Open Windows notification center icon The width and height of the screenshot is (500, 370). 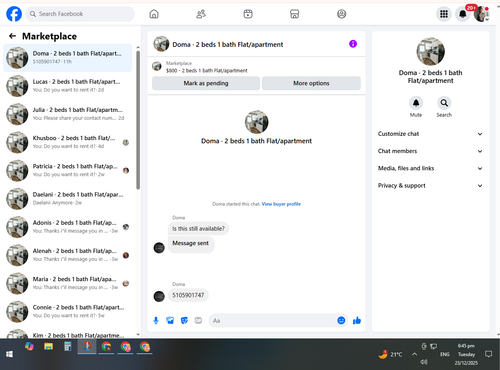pos(488,354)
